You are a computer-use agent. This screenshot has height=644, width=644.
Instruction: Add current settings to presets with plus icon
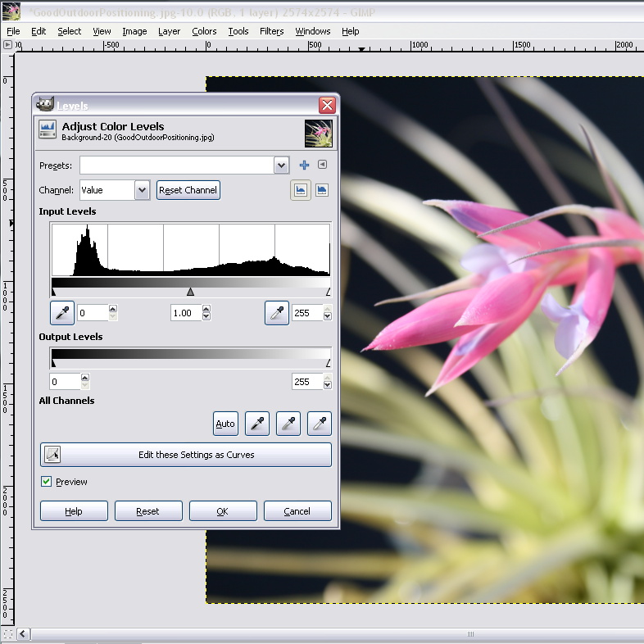[x=304, y=166]
